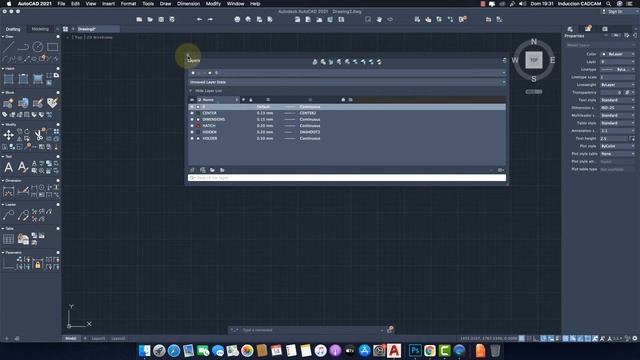
Task: Collapse the Dimension panel section
Action: (3, 180)
